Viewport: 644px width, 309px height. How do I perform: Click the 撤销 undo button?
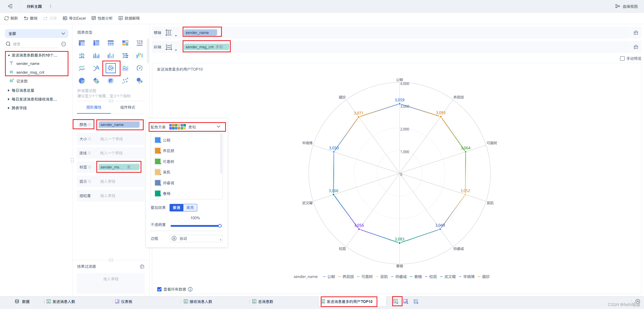click(31, 18)
